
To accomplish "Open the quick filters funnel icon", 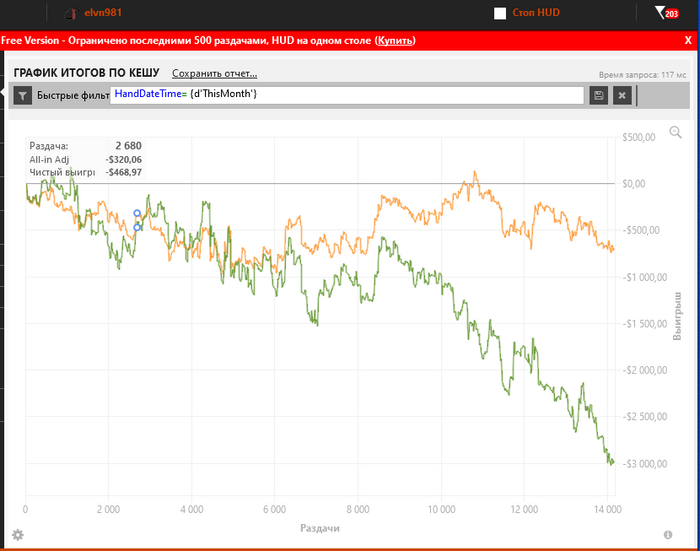I will pyautogui.click(x=22, y=96).
